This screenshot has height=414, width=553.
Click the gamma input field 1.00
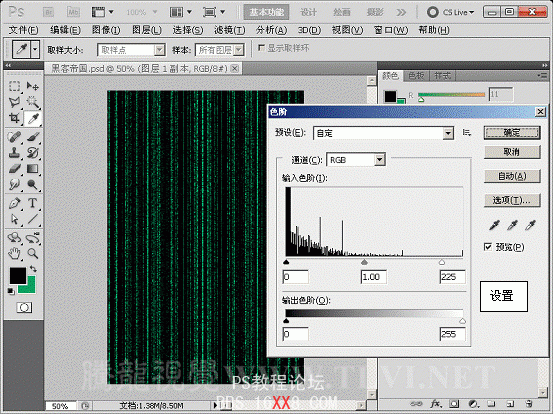[x=373, y=277]
